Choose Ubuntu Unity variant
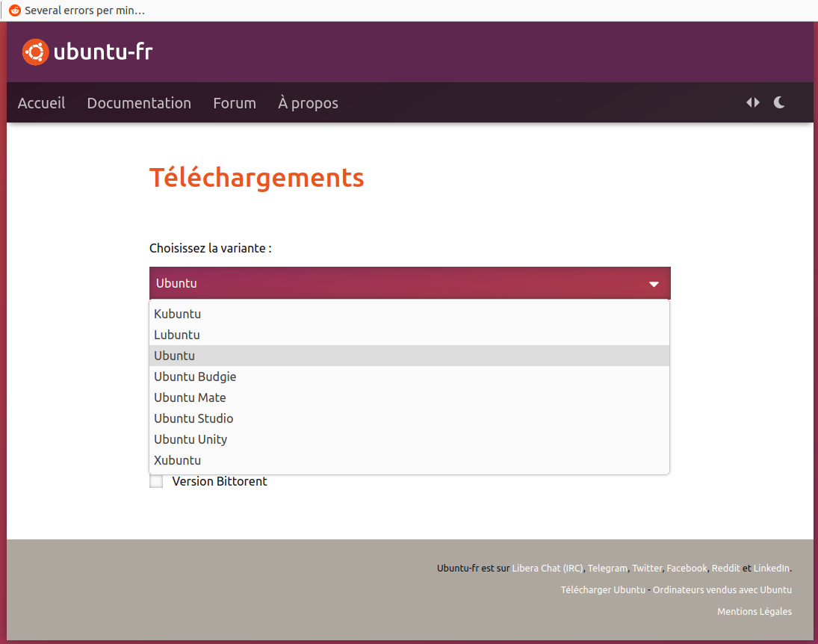 (x=409, y=439)
